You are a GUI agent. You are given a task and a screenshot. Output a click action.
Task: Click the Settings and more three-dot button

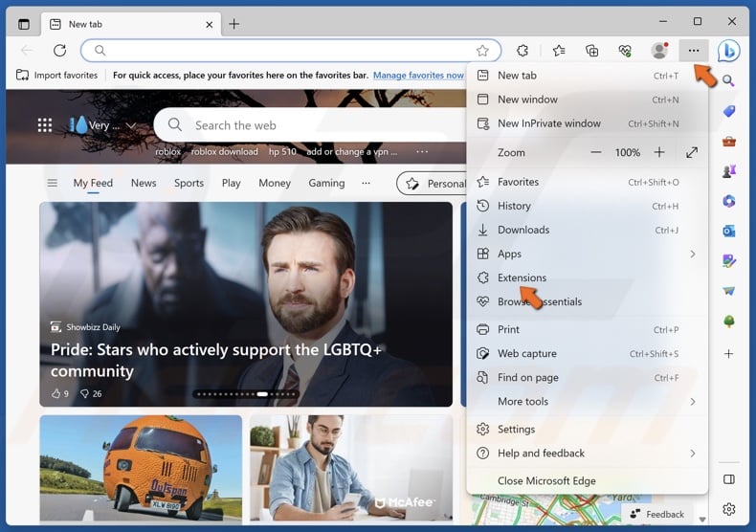(694, 51)
